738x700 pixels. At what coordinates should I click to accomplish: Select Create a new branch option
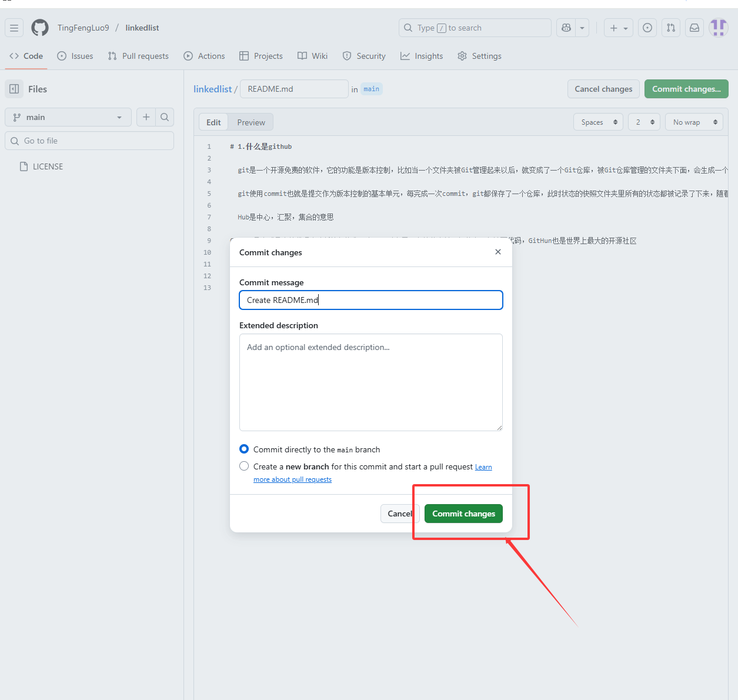(244, 466)
